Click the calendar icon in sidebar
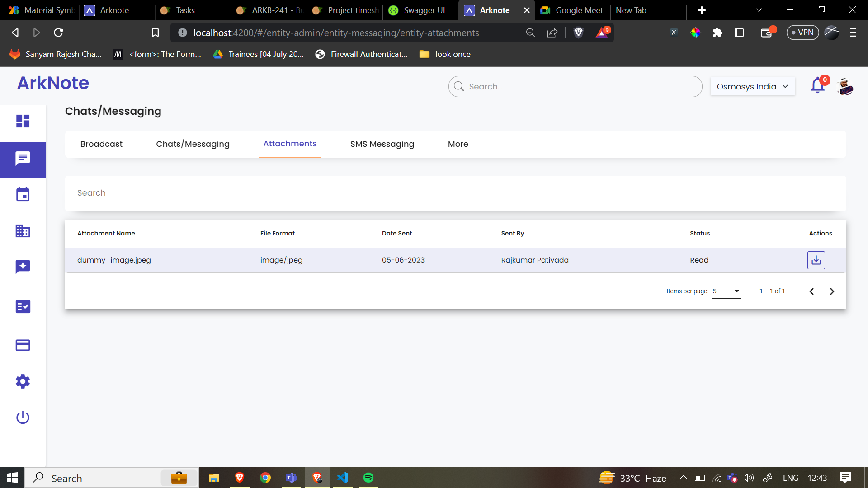Viewport: 868px width, 488px height. point(23,194)
